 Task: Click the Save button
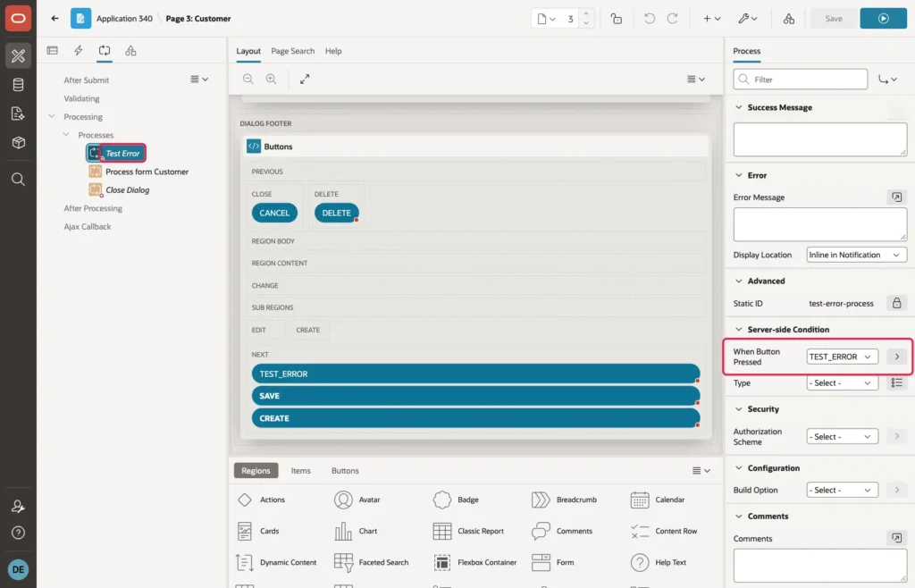point(834,19)
